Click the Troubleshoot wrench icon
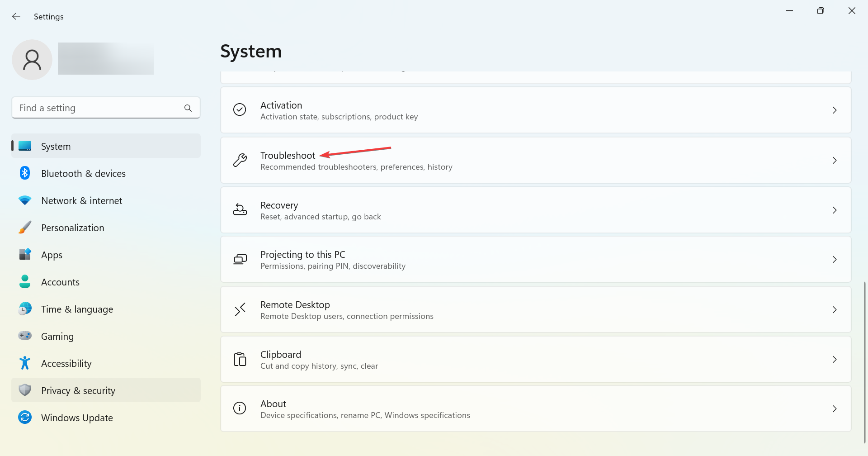Image resolution: width=868 pixels, height=456 pixels. tap(240, 160)
